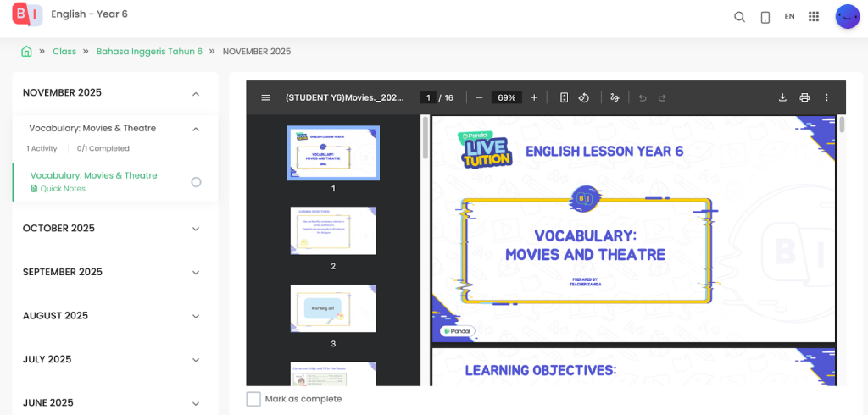Download the PDF document
Screen dimensions: 868x415
[782, 98]
